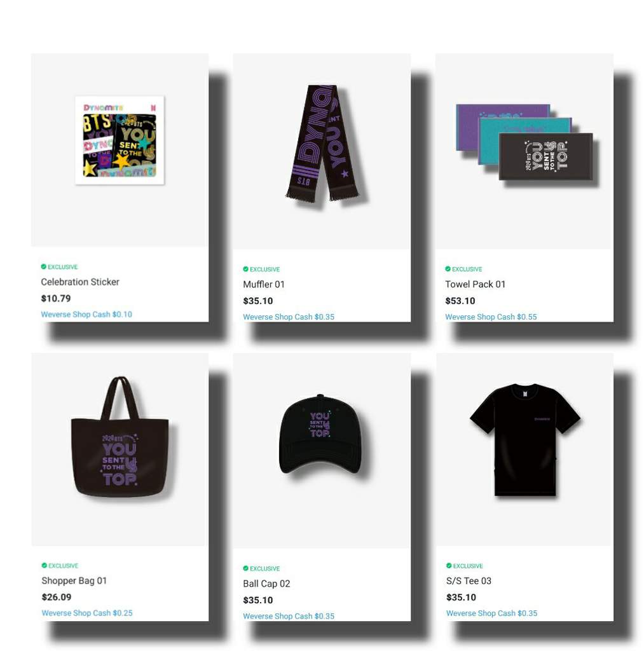The width and height of the screenshot is (644, 651).
Task: Click Weverse Shop Cash $0.10 link
Action: [86, 314]
